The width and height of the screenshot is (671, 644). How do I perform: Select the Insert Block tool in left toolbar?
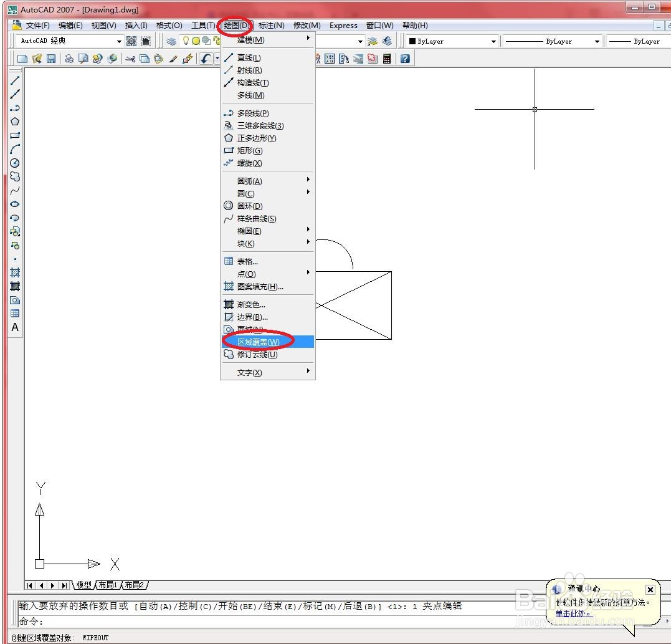tap(15, 232)
